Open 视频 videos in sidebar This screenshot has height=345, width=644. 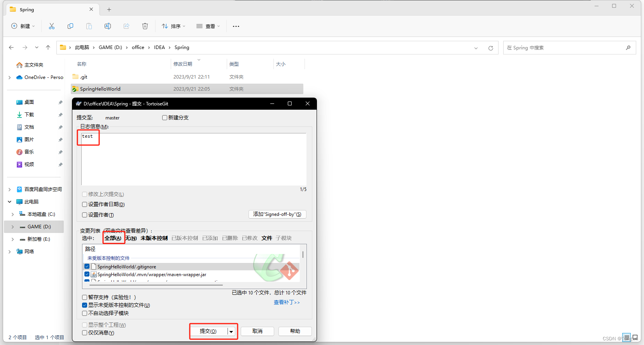click(25, 165)
